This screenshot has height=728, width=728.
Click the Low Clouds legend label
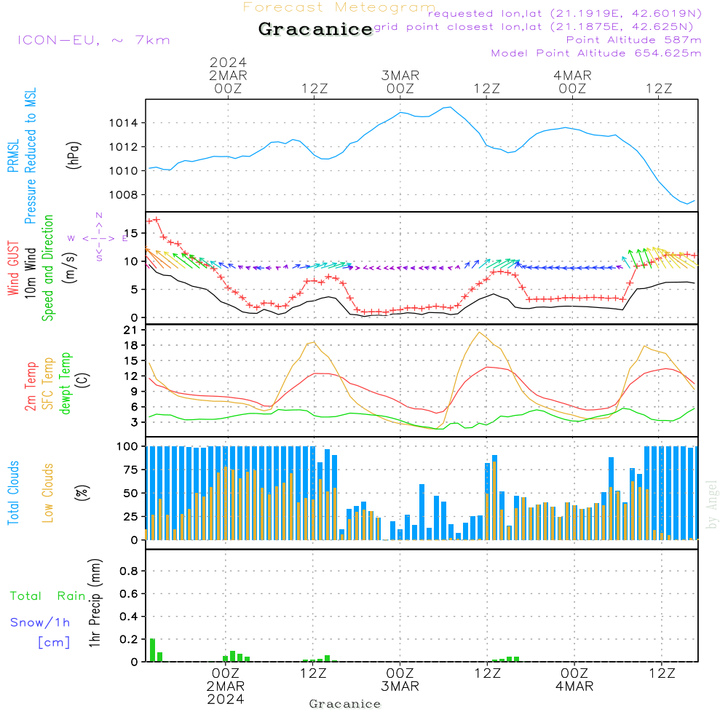47,493
